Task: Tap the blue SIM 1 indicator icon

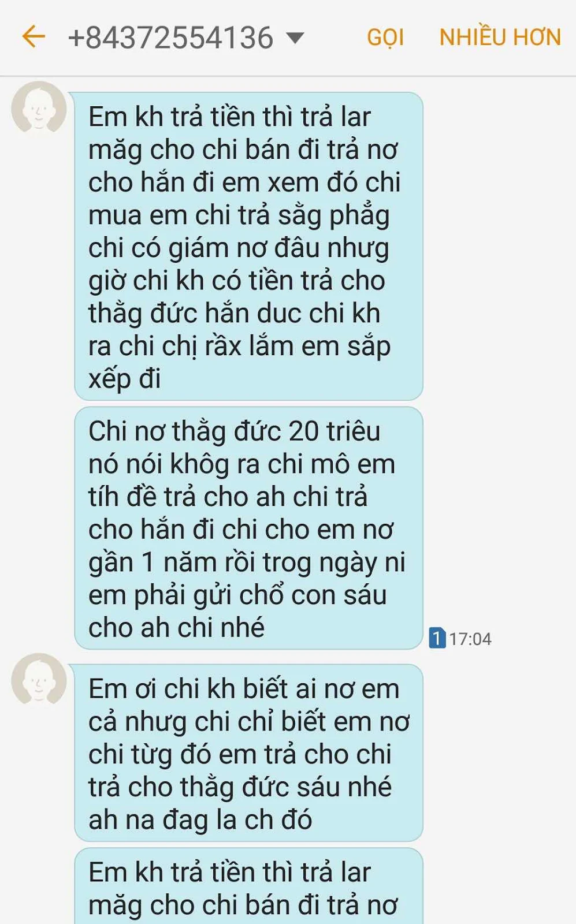Action: [x=437, y=638]
